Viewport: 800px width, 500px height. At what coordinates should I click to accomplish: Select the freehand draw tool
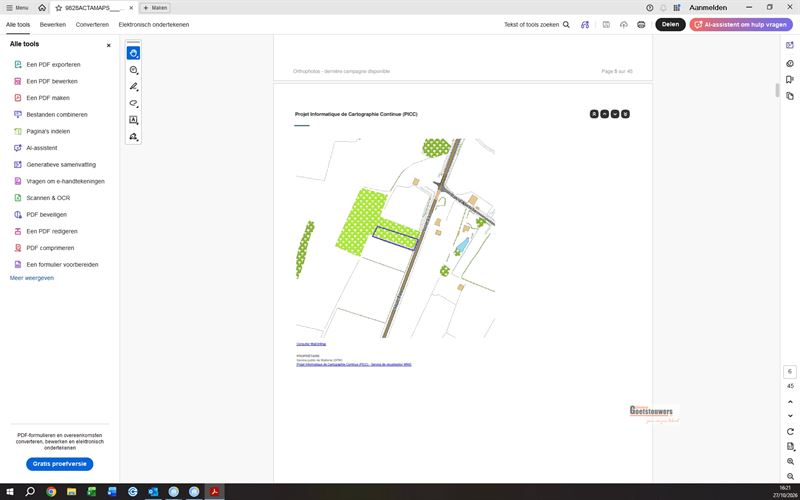(133, 103)
